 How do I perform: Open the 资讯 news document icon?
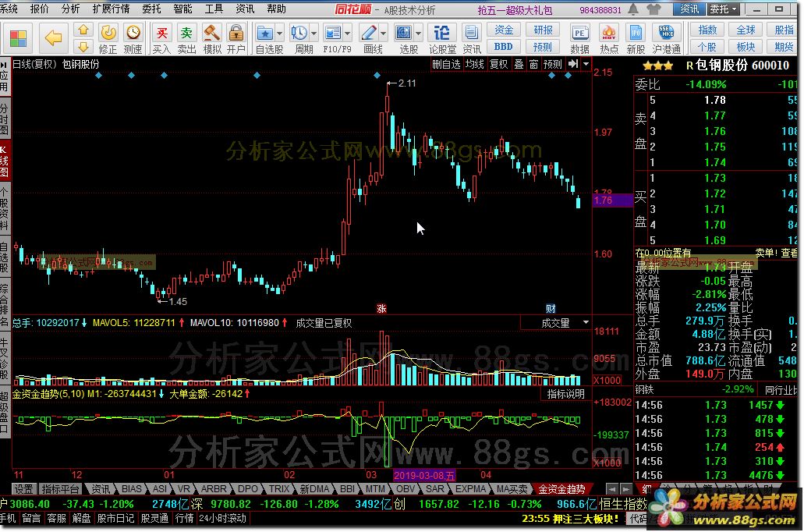point(471,38)
